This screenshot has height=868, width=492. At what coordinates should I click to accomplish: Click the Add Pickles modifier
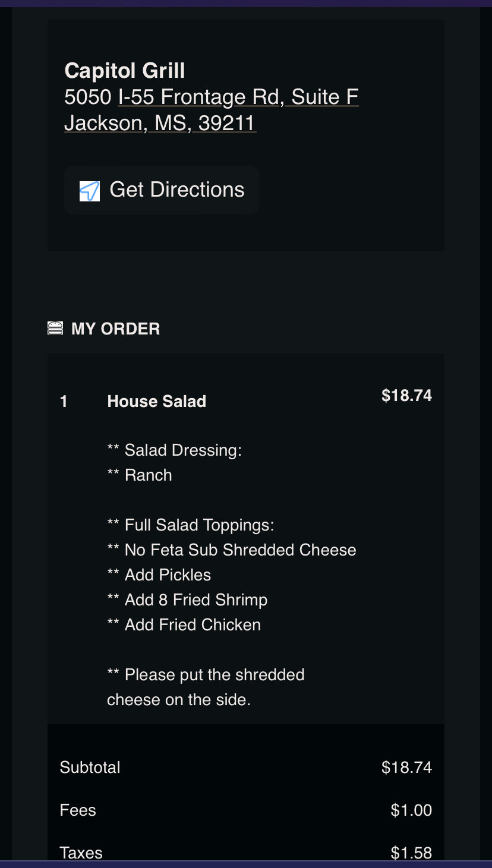(x=159, y=575)
